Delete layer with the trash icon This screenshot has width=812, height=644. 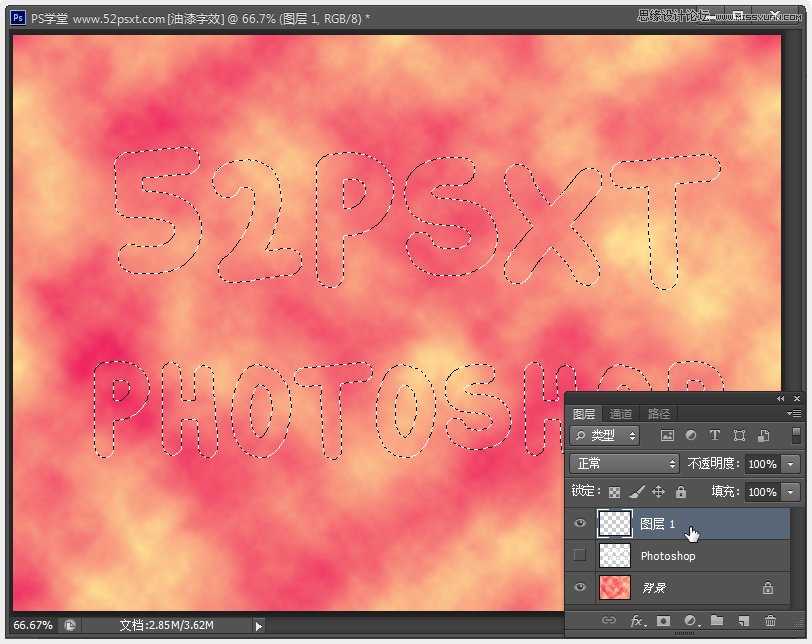771,621
